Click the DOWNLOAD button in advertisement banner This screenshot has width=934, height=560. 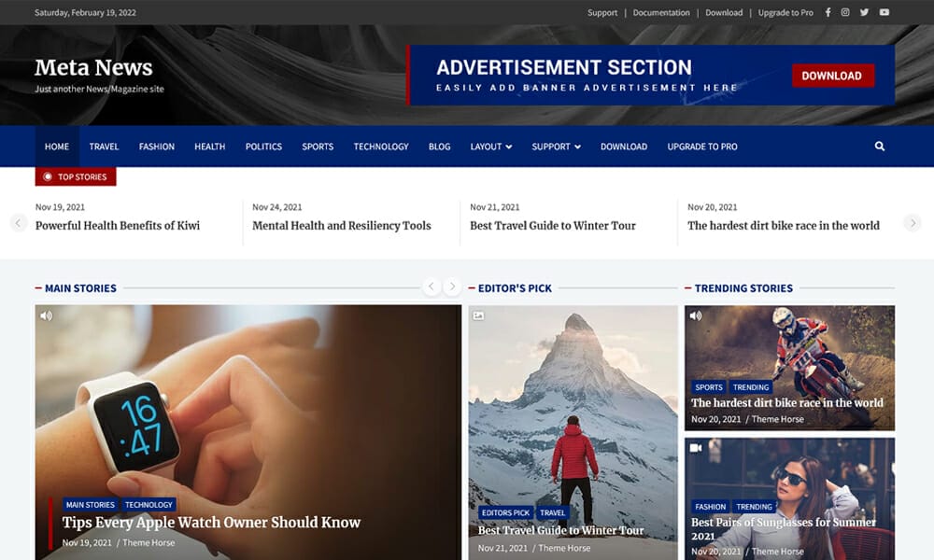pyautogui.click(x=832, y=76)
